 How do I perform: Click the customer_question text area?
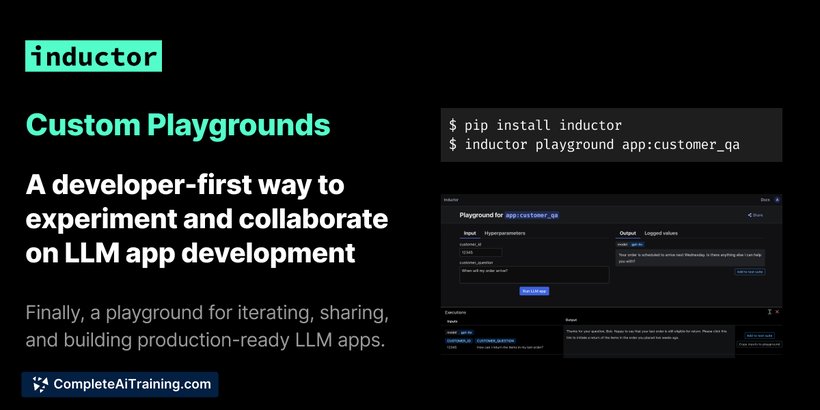tap(534, 275)
